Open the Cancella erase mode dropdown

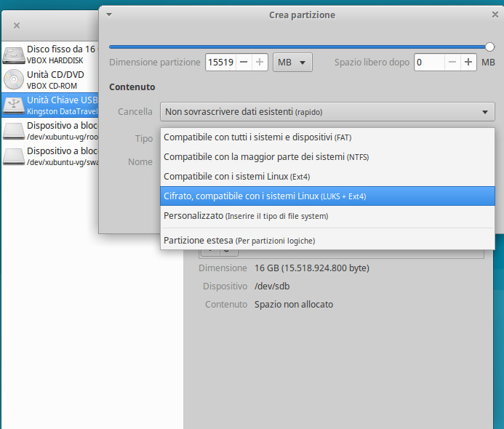(x=327, y=111)
